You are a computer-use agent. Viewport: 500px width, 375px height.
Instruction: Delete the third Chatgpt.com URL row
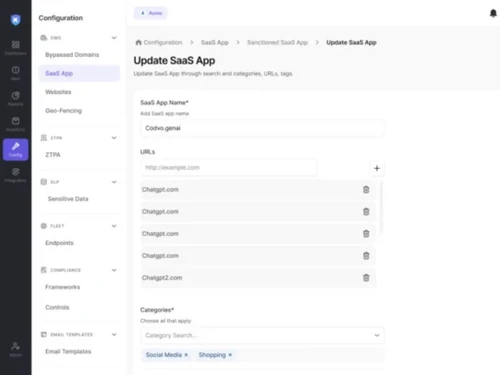366,233
